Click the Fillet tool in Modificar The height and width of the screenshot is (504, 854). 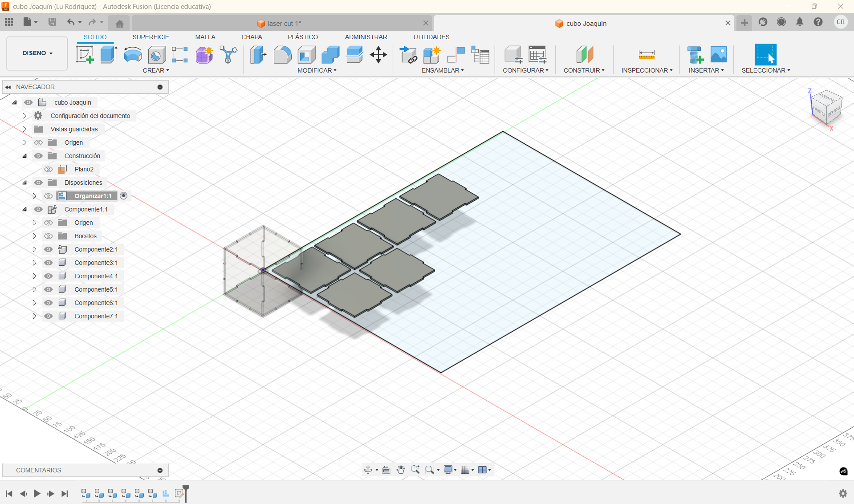coord(282,55)
